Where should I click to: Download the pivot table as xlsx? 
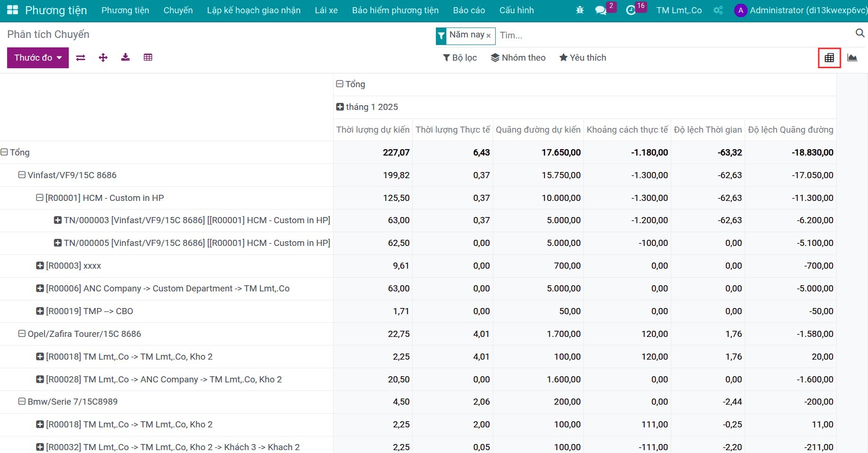coord(125,58)
